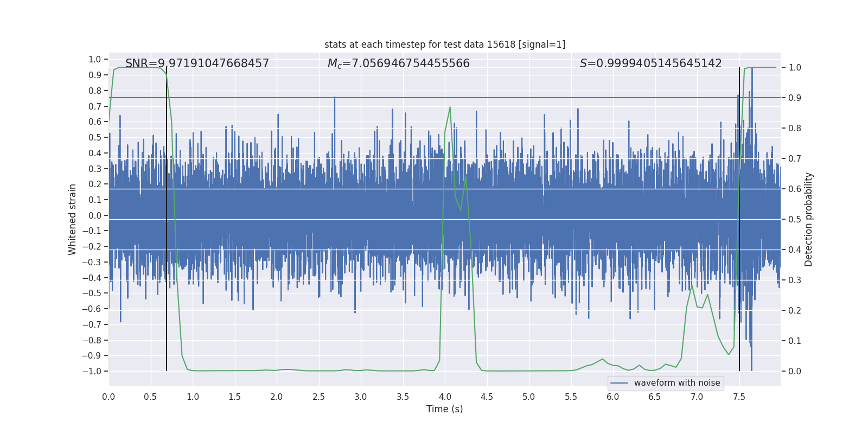
Task: Click the 7.5 tick label on the Time axis
Action: 739,397
